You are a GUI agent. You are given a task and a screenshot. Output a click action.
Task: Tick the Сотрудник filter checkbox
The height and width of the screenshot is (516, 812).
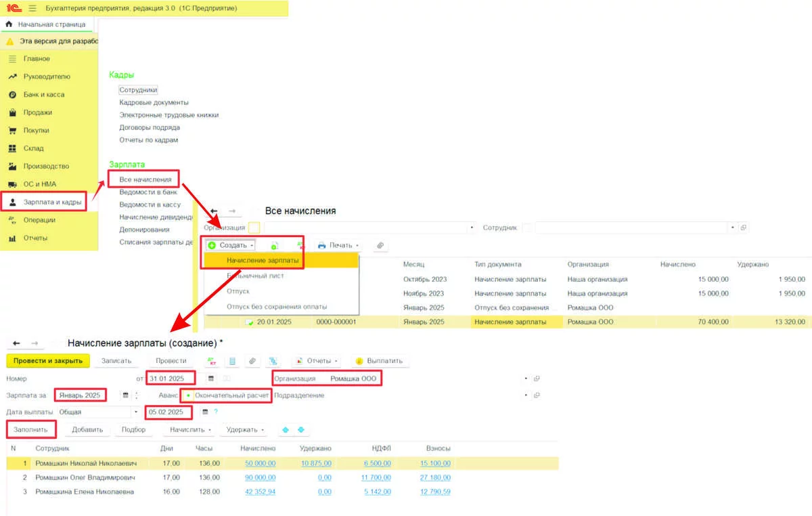[526, 228]
